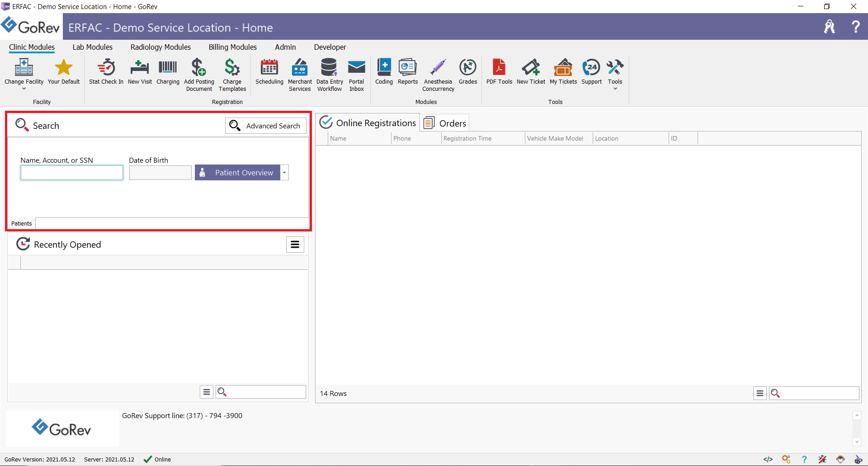Viewport: 868px width, 466px height.
Task: Start a Stat Check In
Action: (106, 72)
